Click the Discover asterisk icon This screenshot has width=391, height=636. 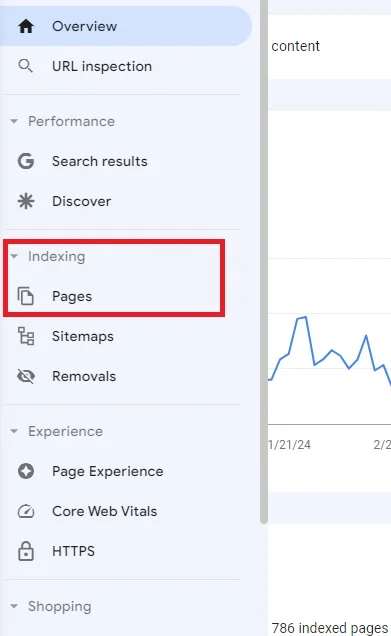tap(26, 201)
